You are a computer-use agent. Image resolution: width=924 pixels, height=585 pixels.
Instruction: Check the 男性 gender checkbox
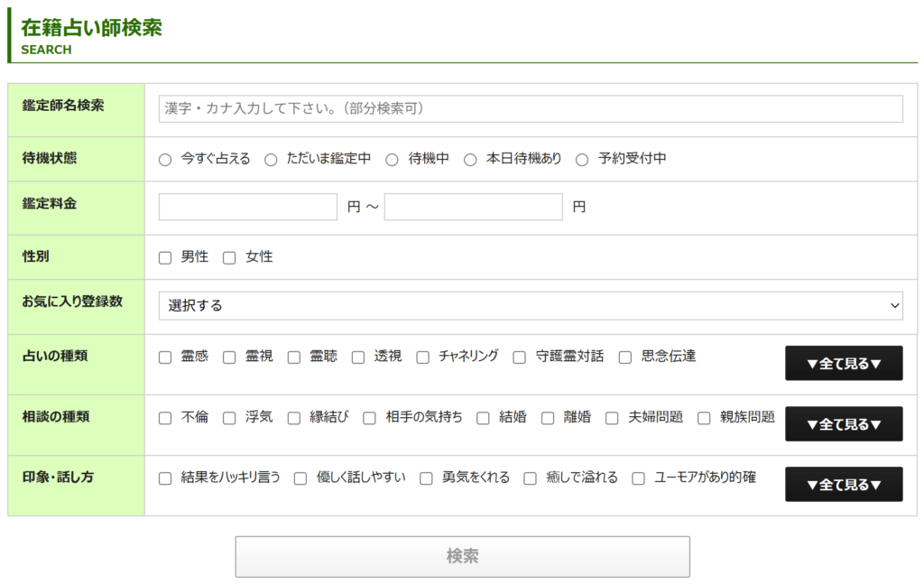tap(165, 258)
